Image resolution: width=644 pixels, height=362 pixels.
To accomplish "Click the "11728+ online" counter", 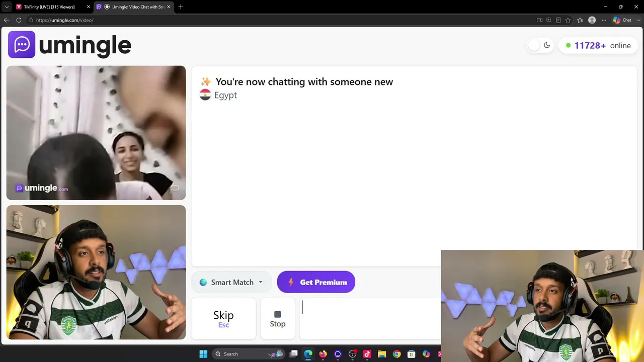I will (598, 45).
